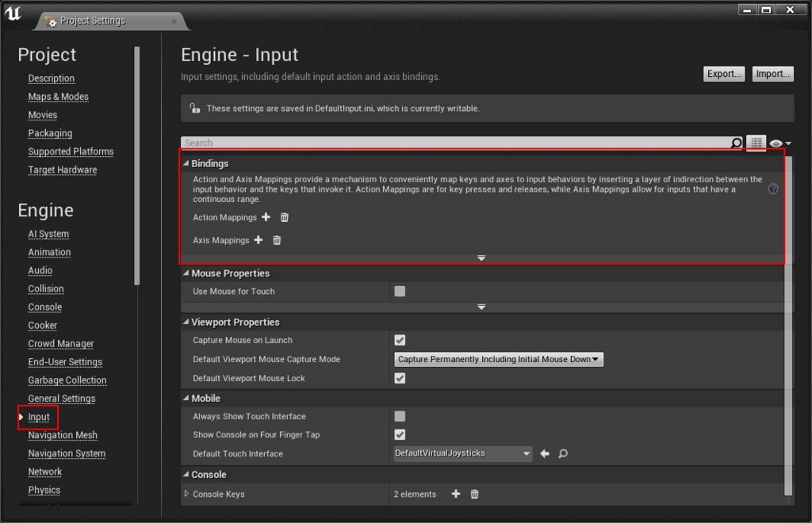
Task: Click the magnifier icon in the Search bar
Action: (x=737, y=143)
